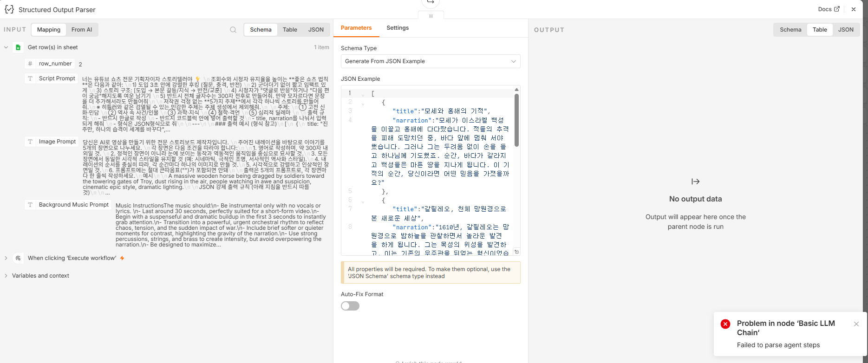
Task: Click the Schema Type label
Action: coord(359,48)
